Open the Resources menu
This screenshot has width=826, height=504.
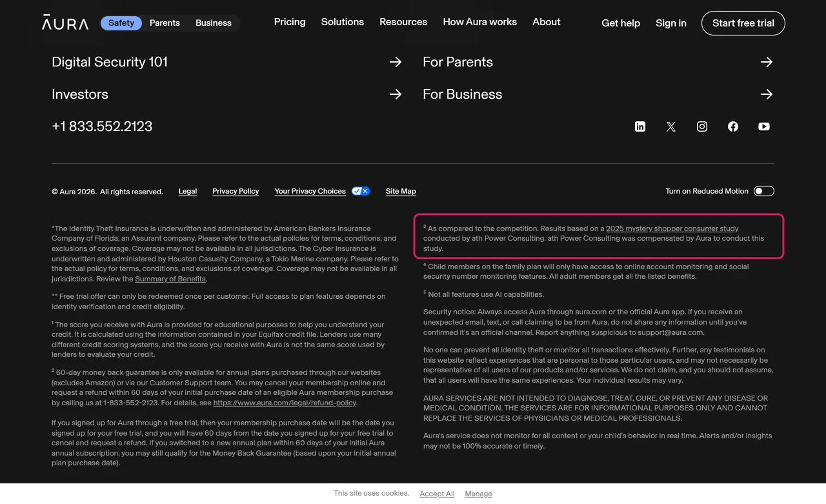point(403,22)
